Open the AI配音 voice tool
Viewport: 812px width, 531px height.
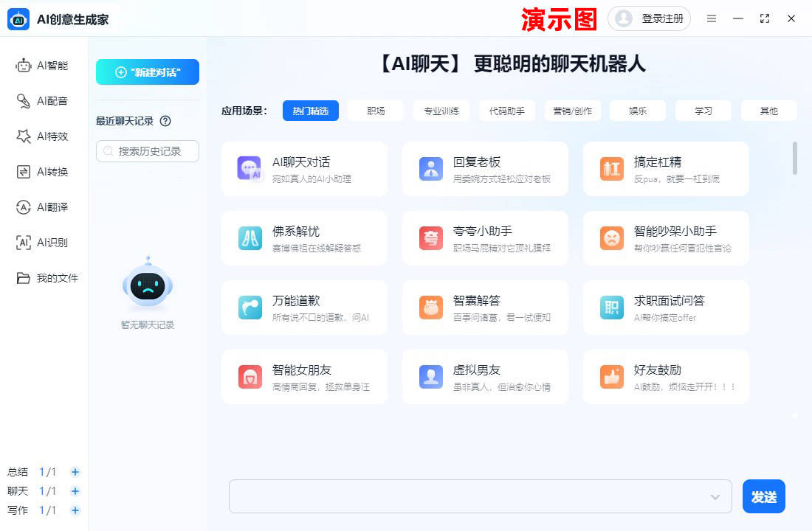click(44, 100)
